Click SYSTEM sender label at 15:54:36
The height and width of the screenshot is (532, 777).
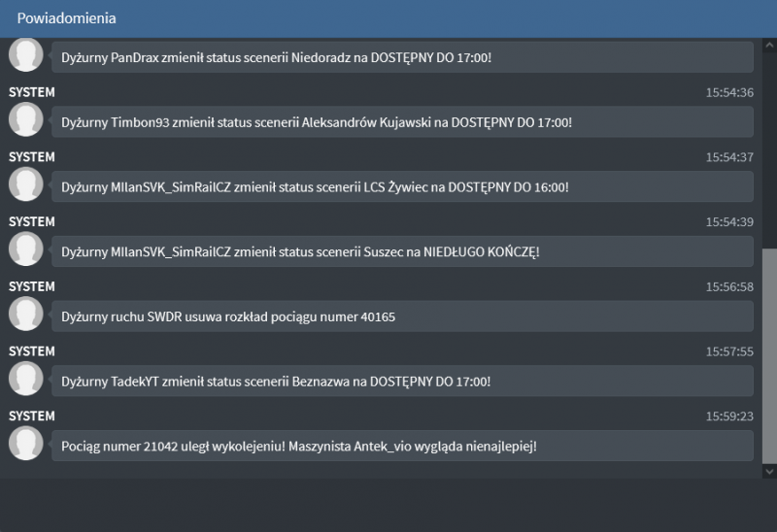click(x=32, y=92)
